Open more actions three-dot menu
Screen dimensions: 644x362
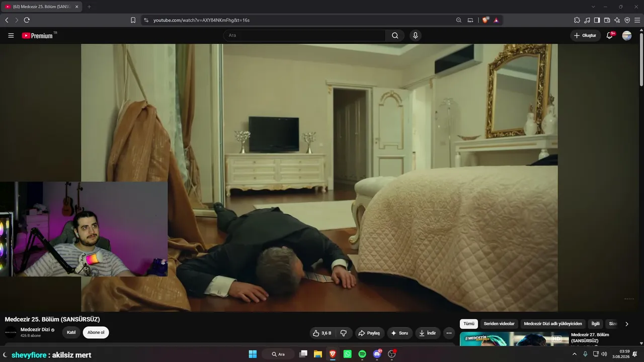tap(449, 333)
